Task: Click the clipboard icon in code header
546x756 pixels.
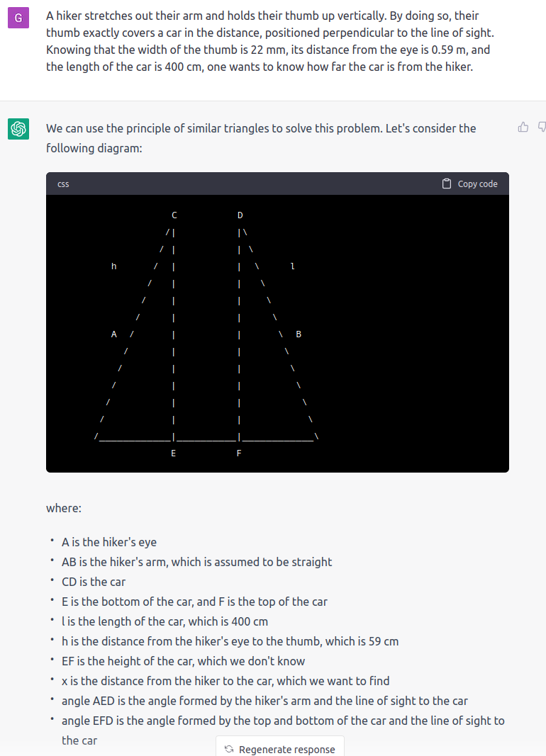Action: click(447, 184)
